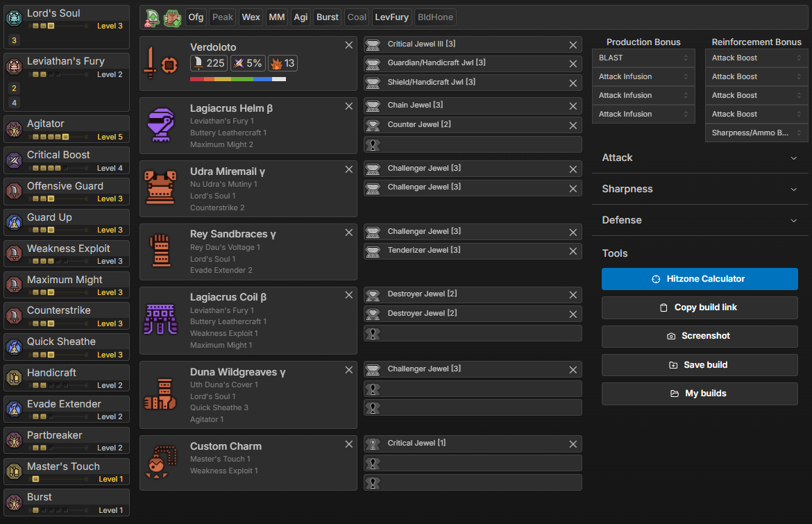Toggle the MM skill condition
Screen dimensions: 812x524
point(276,17)
